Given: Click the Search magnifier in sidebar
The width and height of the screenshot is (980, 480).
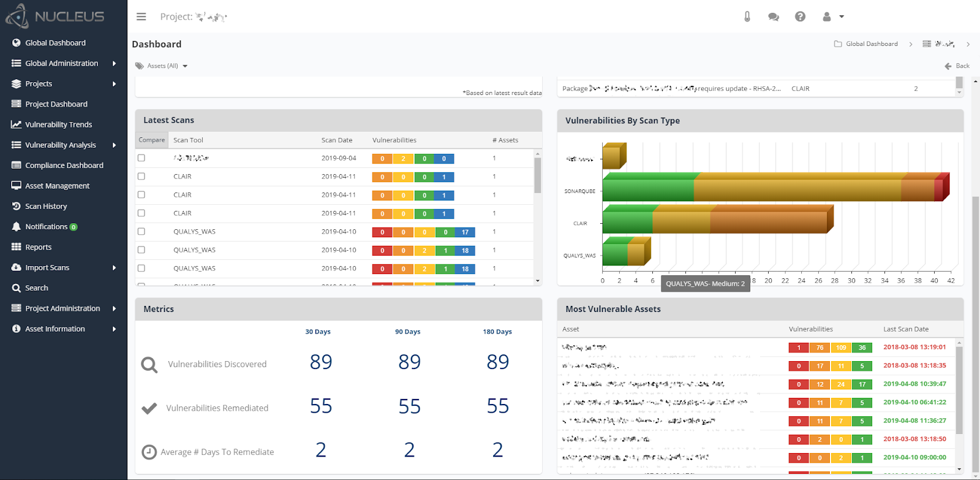Looking at the screenshot, I should tap(17, 288).
